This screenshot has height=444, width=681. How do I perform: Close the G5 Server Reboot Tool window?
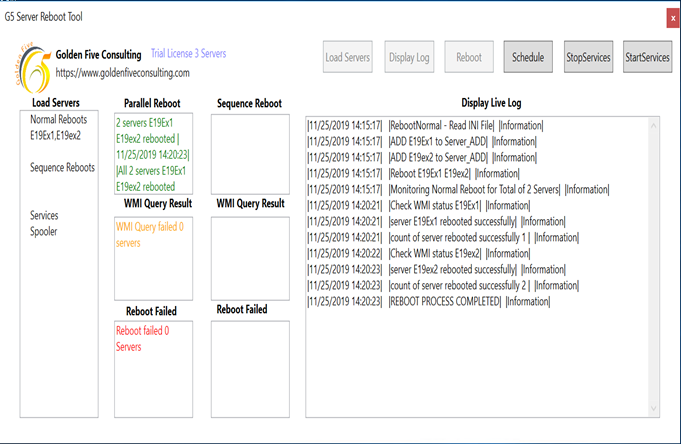click(672, 18)
